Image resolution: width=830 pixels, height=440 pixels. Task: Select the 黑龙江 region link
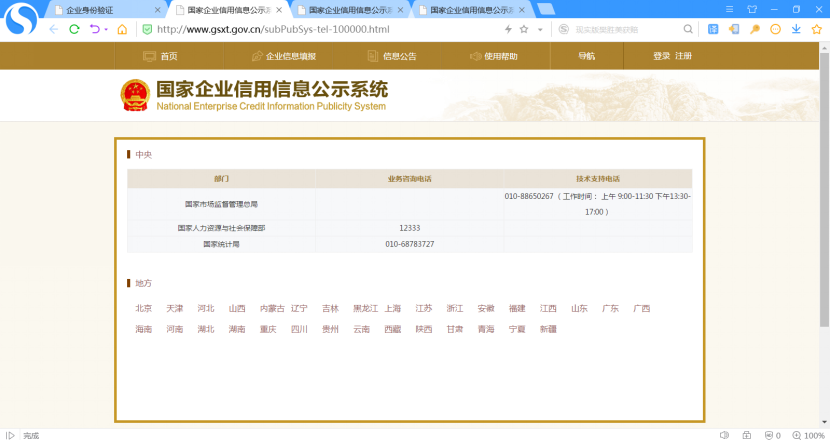[x=366, y=308]
